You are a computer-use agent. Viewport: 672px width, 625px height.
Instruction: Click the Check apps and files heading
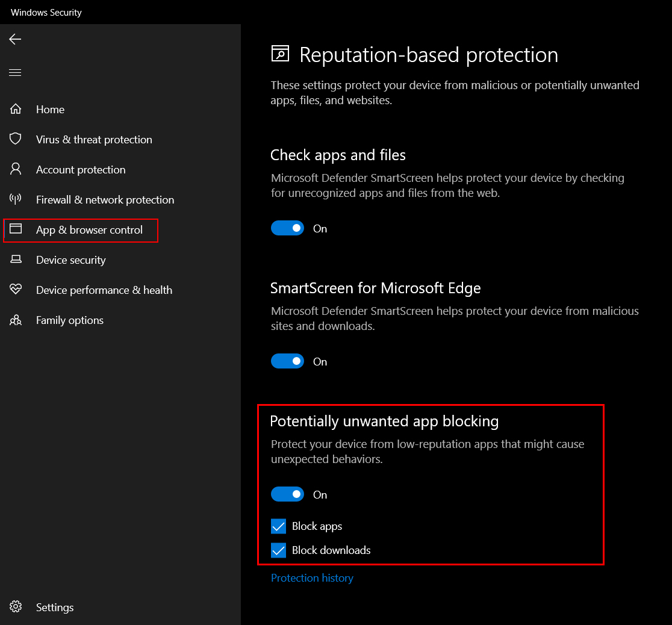coord(338,155)
